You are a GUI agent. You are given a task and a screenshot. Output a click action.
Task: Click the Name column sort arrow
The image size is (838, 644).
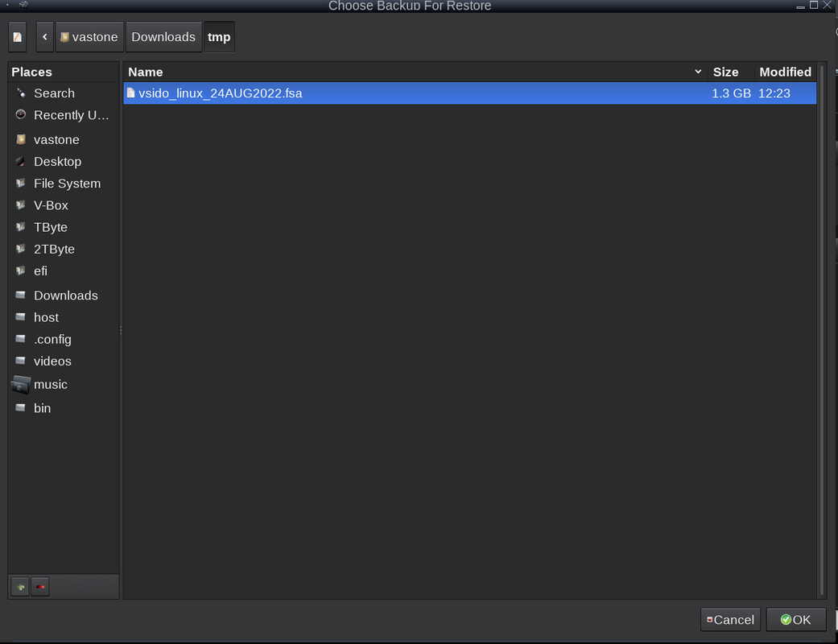698,72
